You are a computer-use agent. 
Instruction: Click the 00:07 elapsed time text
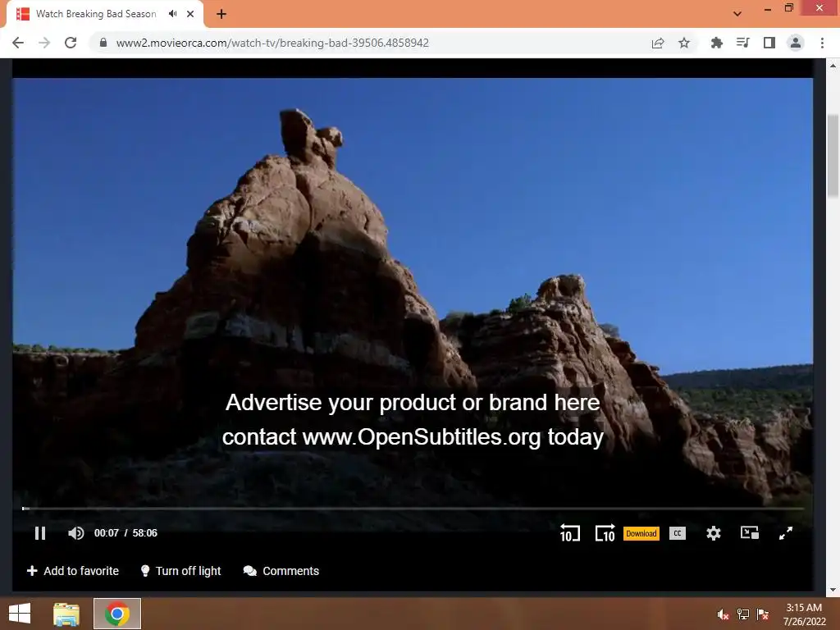107,533
